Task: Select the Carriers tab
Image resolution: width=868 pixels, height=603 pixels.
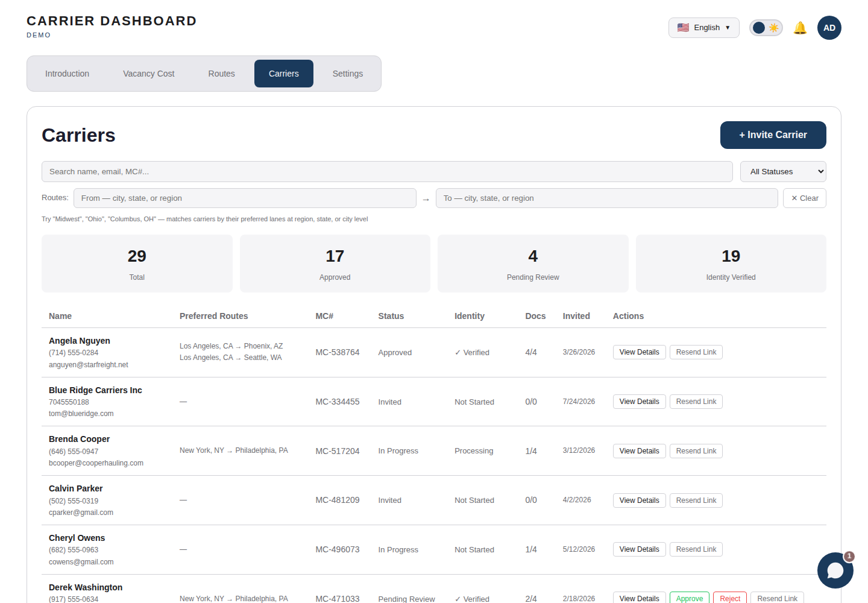Action: [x=284, y=74]
